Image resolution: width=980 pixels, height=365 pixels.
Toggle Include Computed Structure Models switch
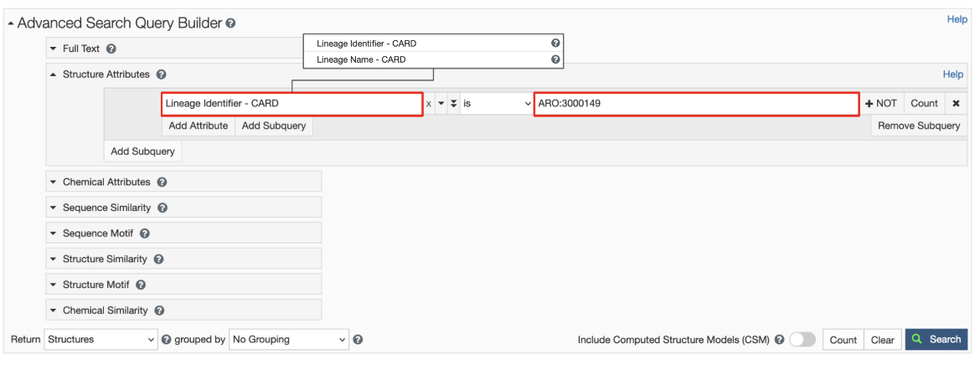802,339
